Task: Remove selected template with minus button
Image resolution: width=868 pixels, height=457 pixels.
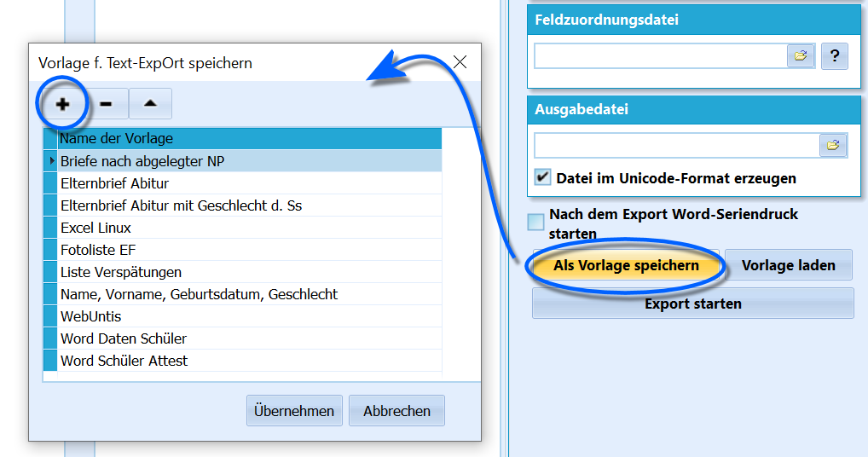Action: coord(107,103)
